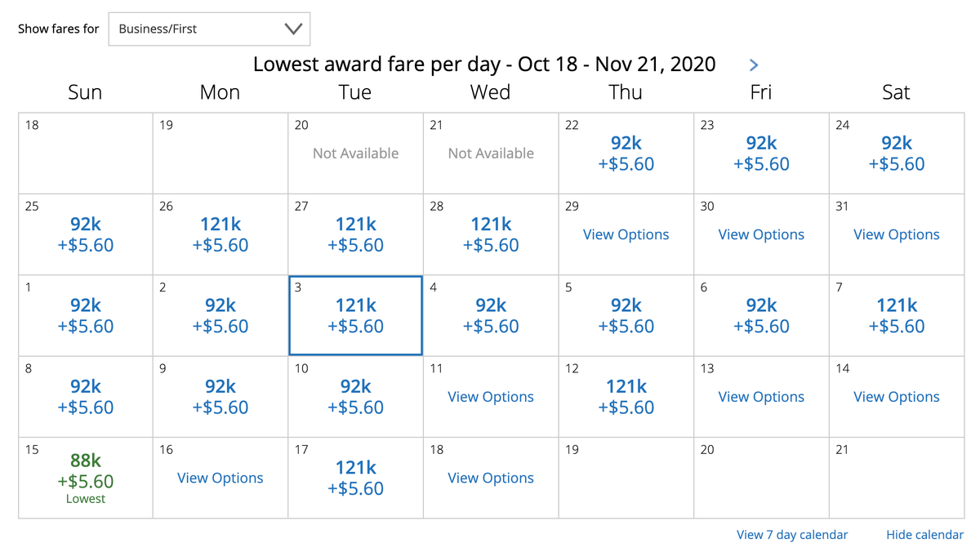Hide the award calendar

pos(924,534)
